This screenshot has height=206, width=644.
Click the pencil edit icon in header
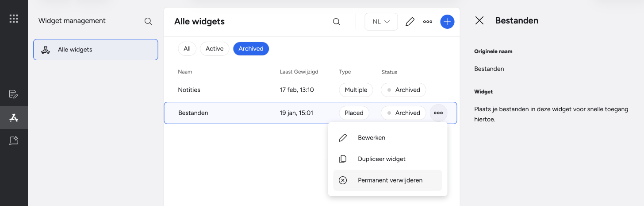[x=410, y=22]
